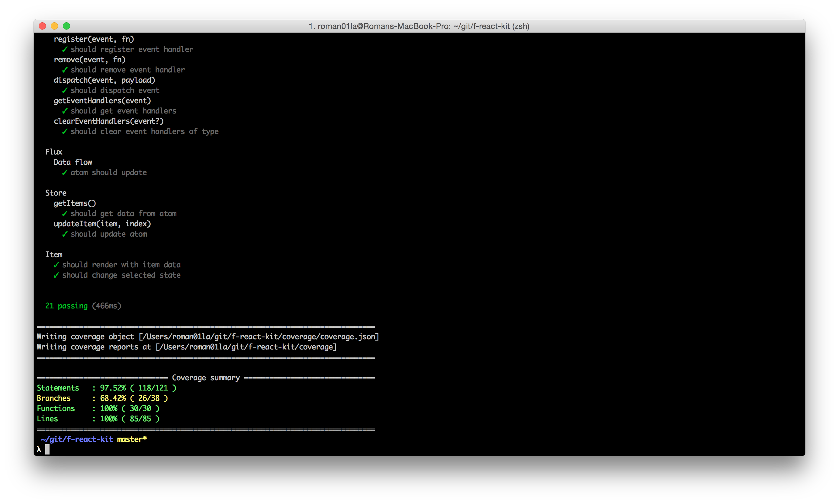Click the checkmark beside 'should remove event handler'
Viewport: 839px width, 504px height.
(x=65, y=70)
